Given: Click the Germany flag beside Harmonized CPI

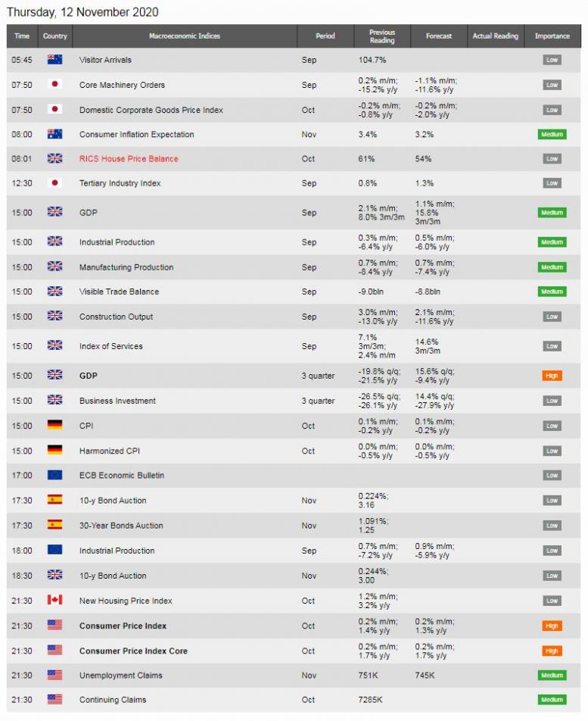Looking at the screenshot, I should [x=54, y=450].
